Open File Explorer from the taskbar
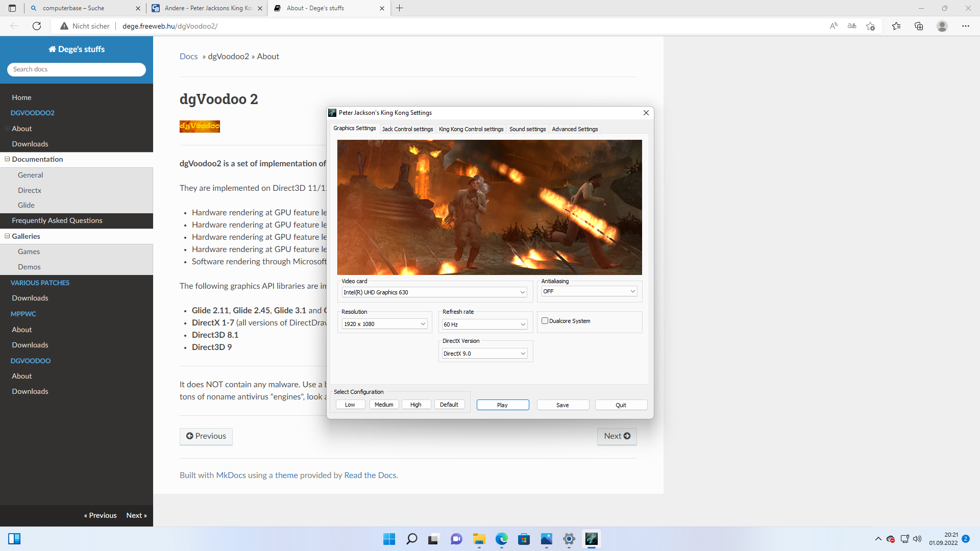This screenshot has width=980, height=551. (479, 539)
